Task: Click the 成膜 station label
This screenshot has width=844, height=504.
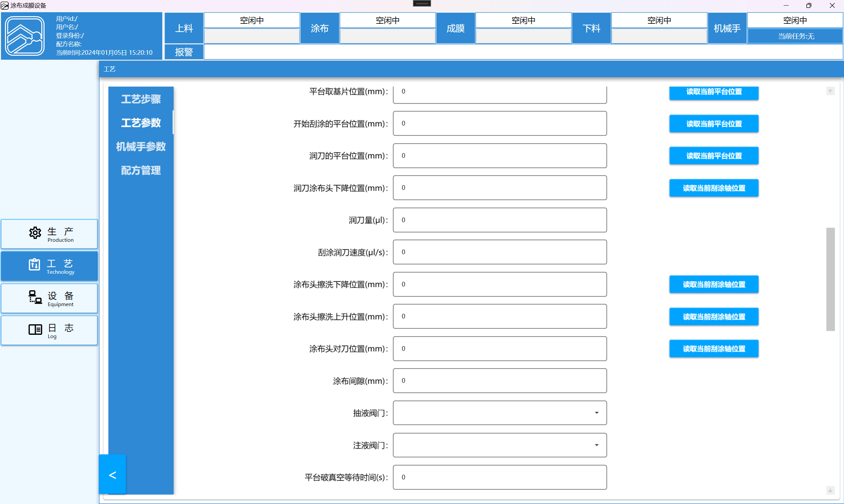Action: 455,28
